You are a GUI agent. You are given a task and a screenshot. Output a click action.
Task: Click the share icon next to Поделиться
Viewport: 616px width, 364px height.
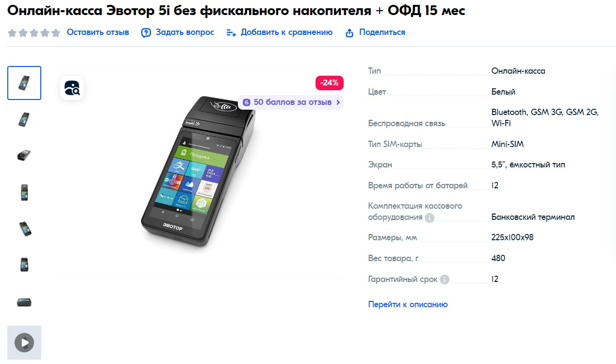point(349,33)
